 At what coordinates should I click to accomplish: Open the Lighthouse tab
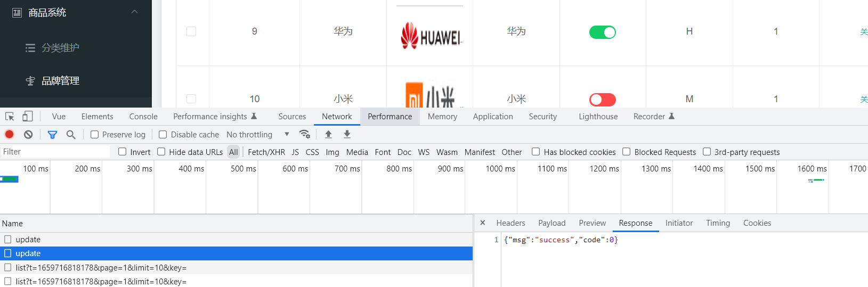pos(598,117)
